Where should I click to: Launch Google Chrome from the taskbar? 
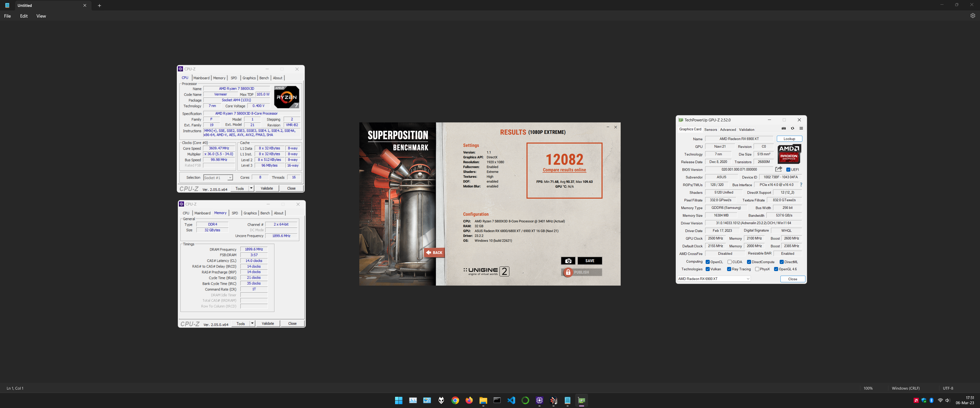[455, 400]
